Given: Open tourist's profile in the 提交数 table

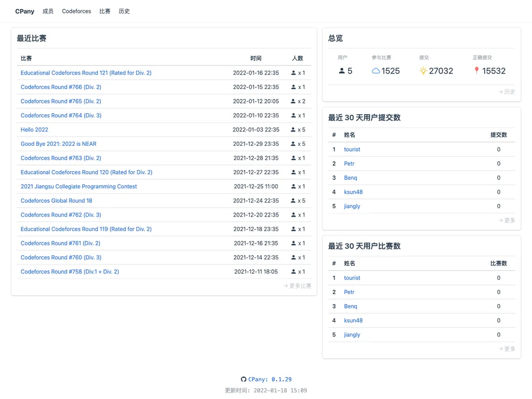Looking at the screenshot, I should (x=352, y=150).
